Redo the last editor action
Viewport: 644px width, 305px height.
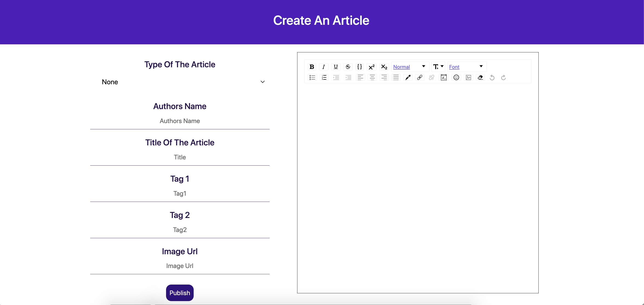[x=503, y=77]
